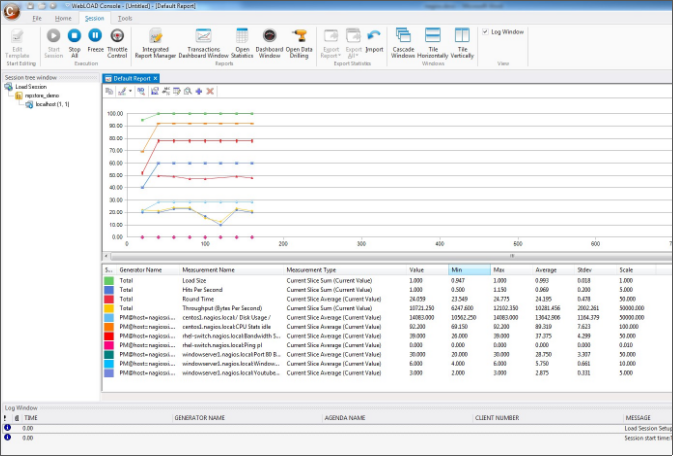Screen dimensions: 673x456
Task: Click the zoom chart icon in report toolbar
Action: tap(141, 91)
